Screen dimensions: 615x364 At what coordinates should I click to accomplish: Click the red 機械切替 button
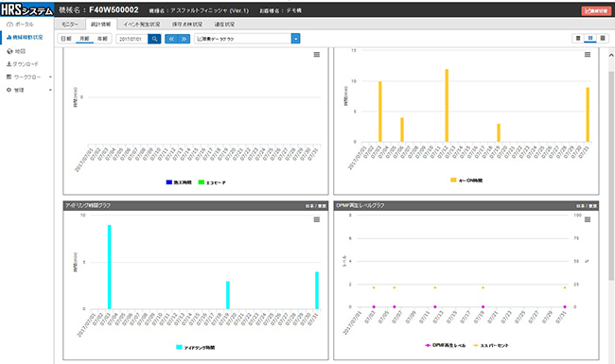point(596,10)
